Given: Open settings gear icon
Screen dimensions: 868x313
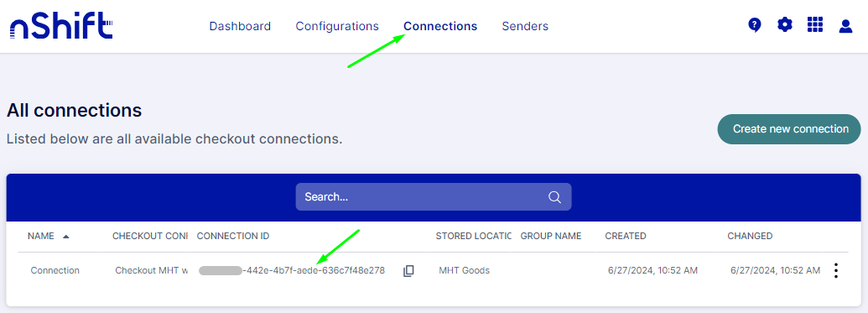Looking at the screenshot, I should click(784, 25).
